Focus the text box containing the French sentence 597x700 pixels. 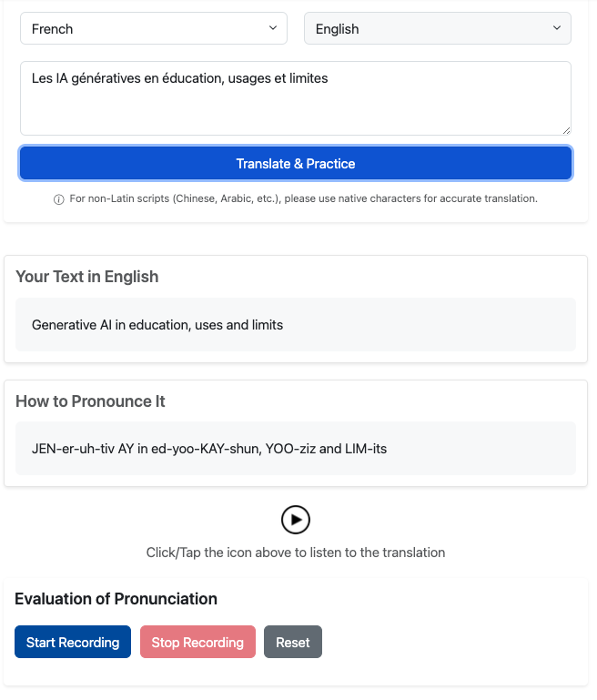pos(296,98)
